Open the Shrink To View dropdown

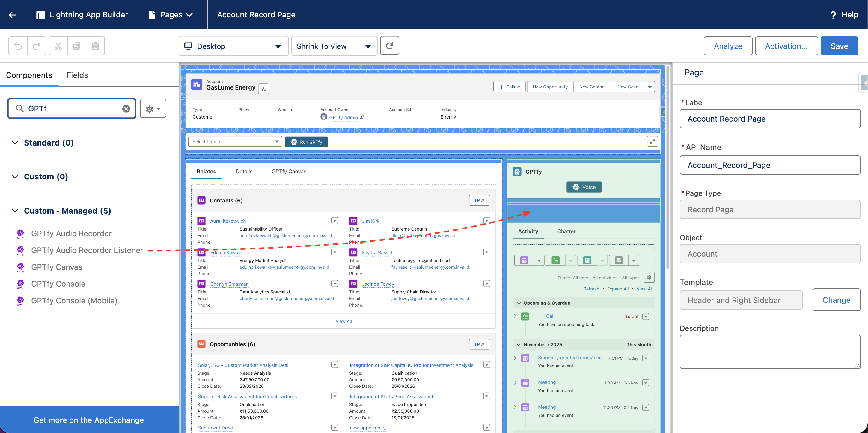334,46
